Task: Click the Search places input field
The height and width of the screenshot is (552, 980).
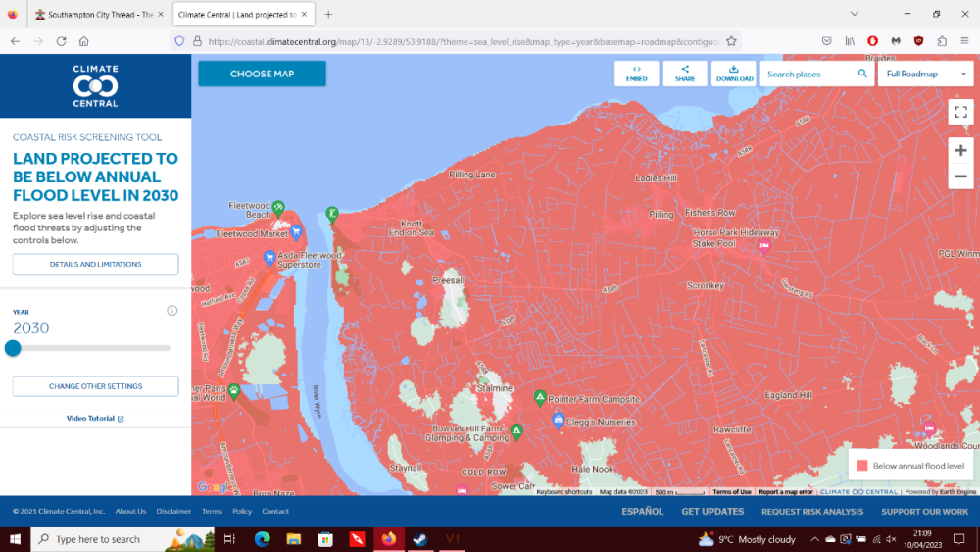Action: click(x=808, y=74)
